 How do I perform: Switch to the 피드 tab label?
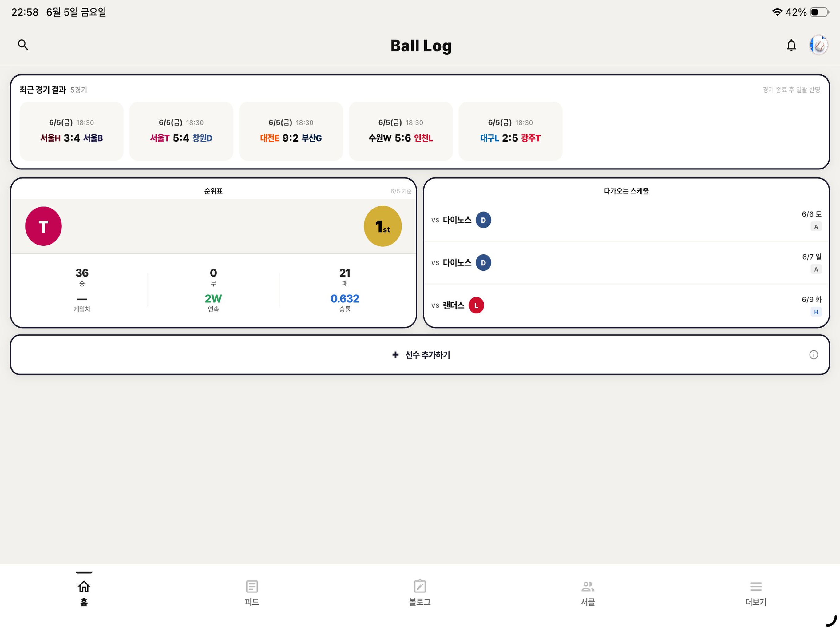(252, 602)
